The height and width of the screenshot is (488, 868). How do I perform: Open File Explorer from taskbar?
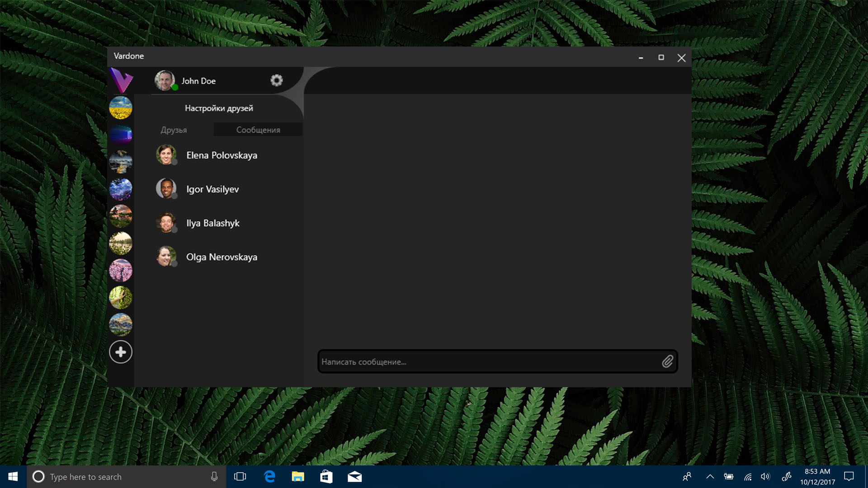coord(298,477)
